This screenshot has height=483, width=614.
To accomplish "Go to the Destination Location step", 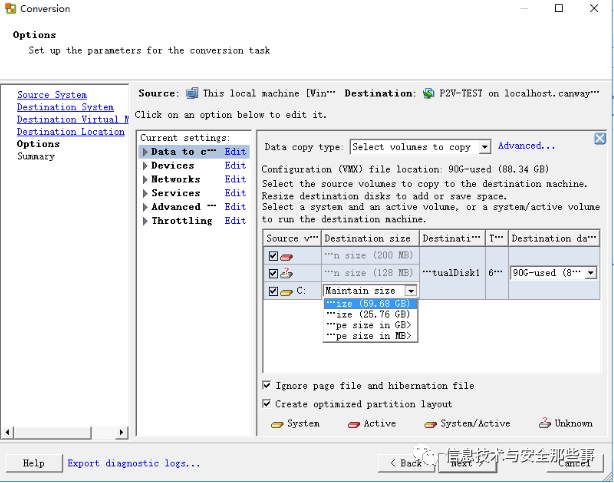I will (71, 132).
